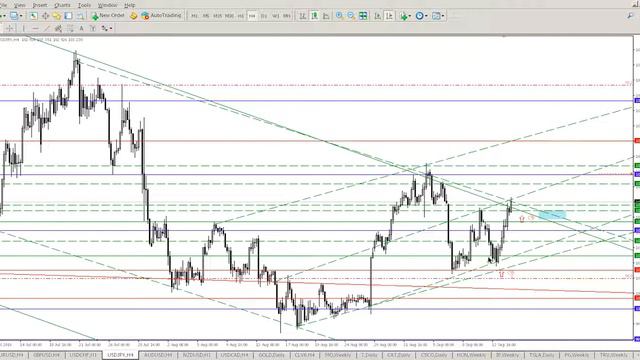The width and height of the screenshot is (640, 360).
Task: Open the Data Window icon
Action: [45, 16]
